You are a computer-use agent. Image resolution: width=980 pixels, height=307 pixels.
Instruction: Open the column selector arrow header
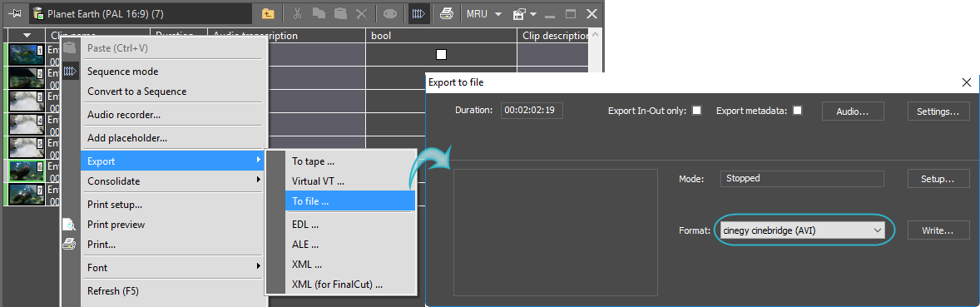(27, 36)
